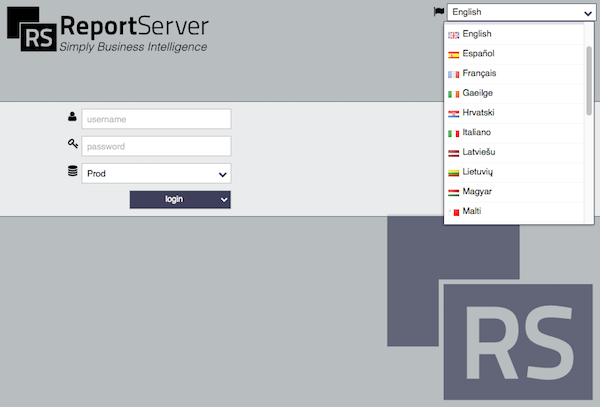
Task: Click the user silhouette icon beside username
Action: (72, 116)
